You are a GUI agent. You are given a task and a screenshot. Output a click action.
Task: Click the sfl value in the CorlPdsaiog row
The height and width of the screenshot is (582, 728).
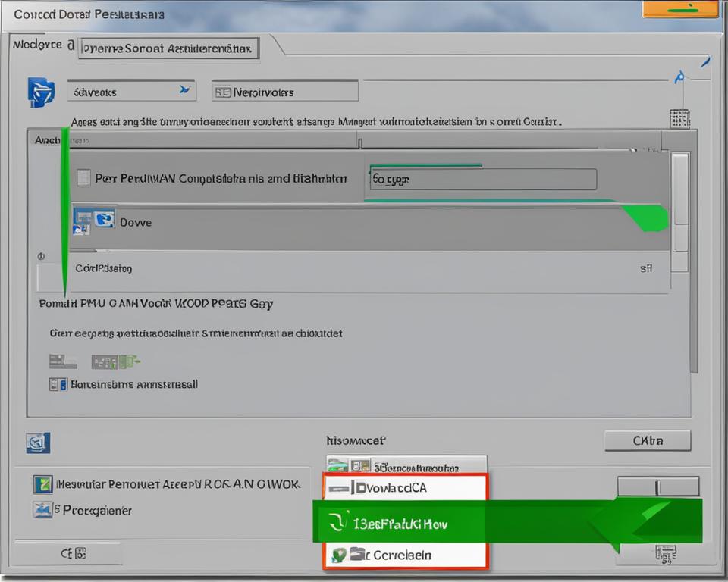(x=646, y=268)
